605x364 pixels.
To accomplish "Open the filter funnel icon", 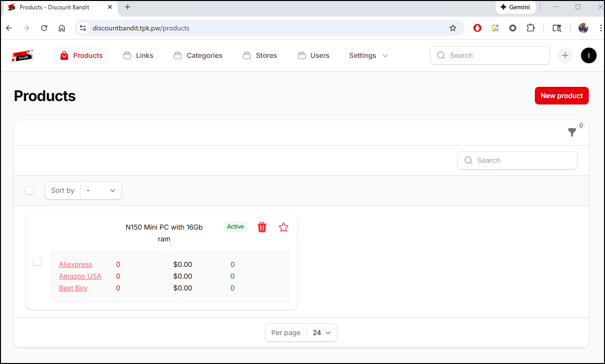I will [x=572, y=132].
